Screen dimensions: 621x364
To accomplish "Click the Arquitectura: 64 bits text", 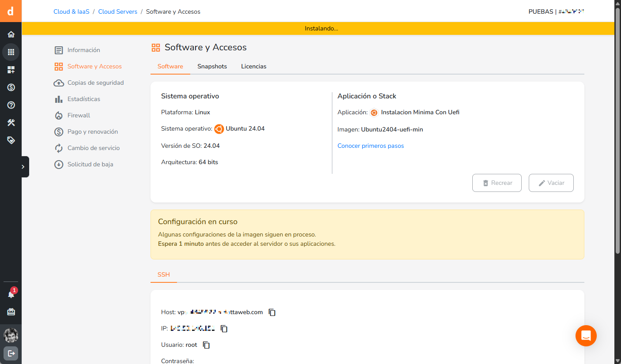I will [190, 162].
